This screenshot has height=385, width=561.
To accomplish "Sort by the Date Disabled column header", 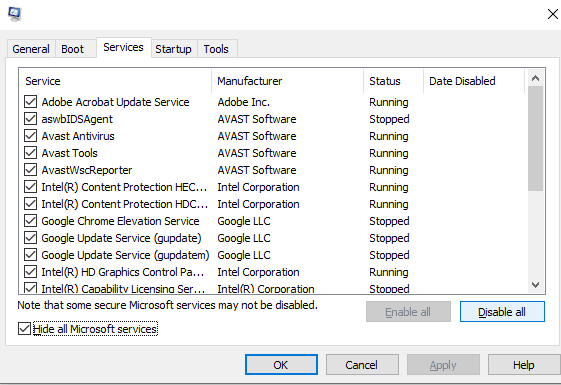I will (474, 81).
